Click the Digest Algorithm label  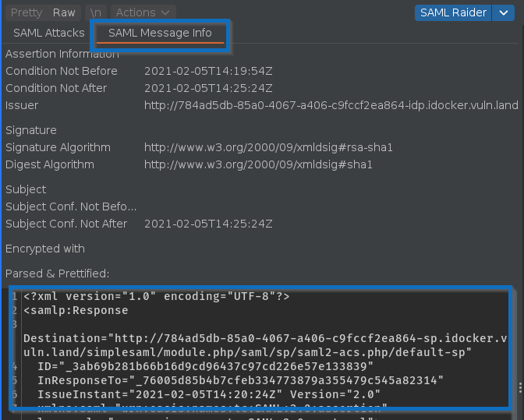50,164
